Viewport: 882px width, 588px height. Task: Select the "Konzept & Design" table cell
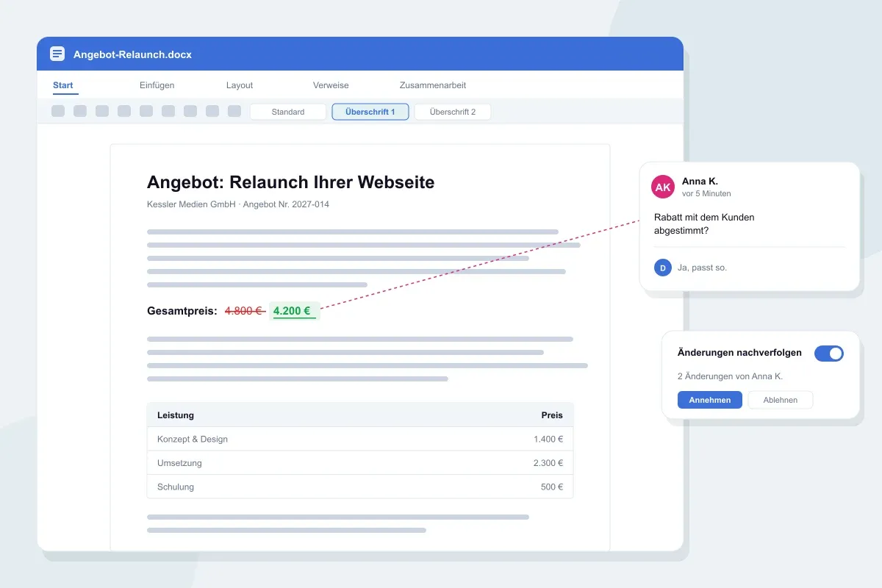(193, 440)
